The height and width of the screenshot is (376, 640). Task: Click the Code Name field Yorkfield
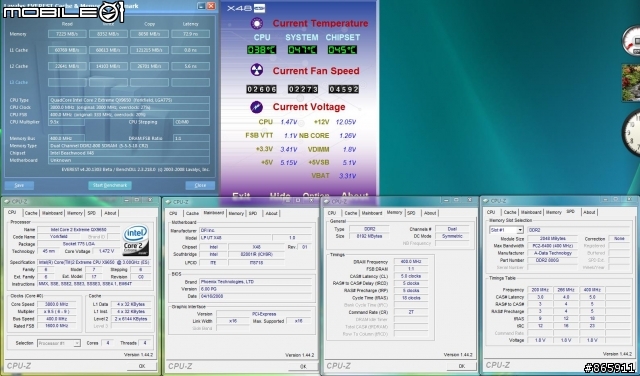59,237
